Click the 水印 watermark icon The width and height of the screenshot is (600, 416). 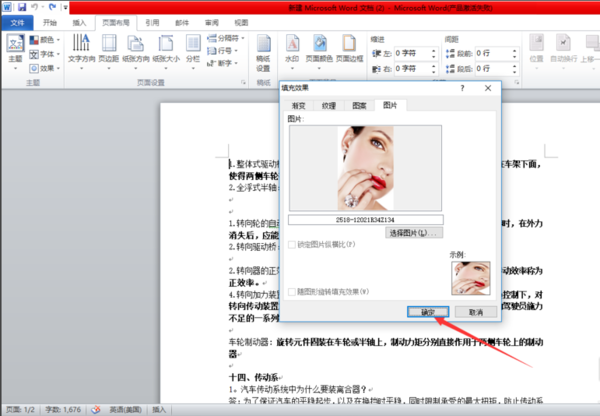coord(291,47)
